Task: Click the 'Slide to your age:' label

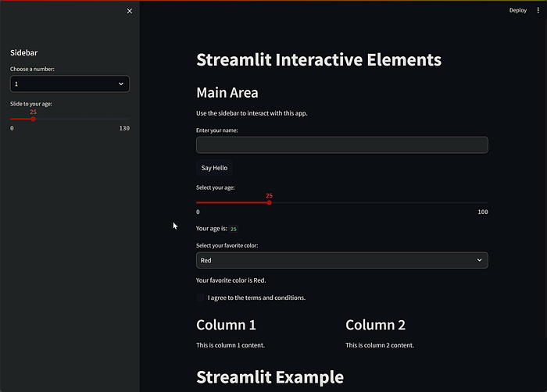Action: tap(31, 104)
